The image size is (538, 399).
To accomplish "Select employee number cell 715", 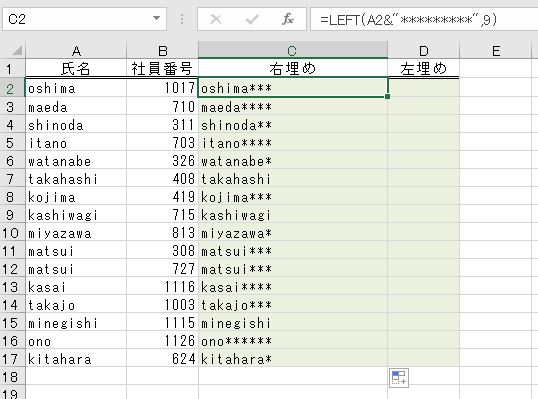I will pos(162,215).
